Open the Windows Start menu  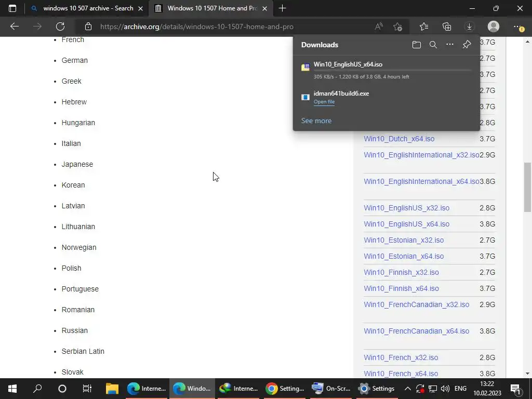(12, 389)
